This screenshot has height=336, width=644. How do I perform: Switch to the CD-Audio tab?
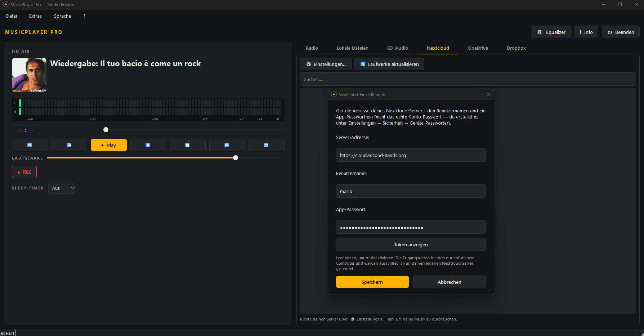(x=398, y=48)
